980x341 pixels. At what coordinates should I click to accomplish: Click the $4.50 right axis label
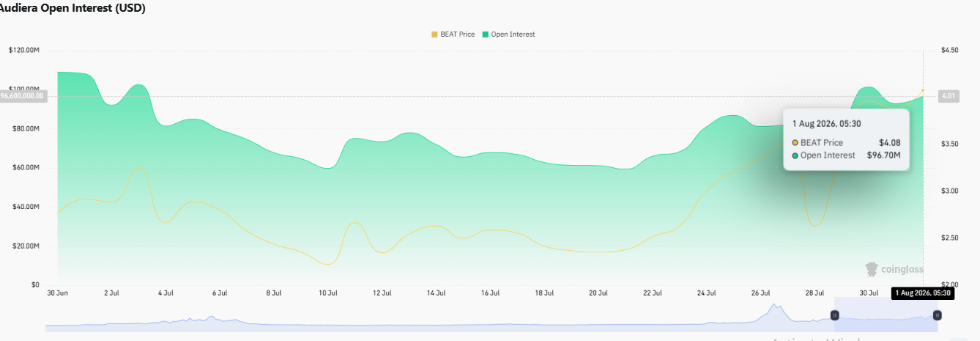click(950, 51)
